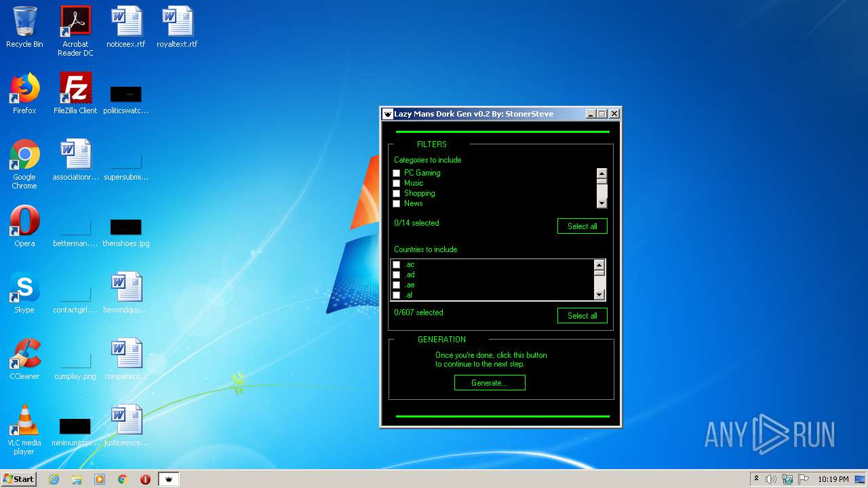Launch Acrobat Reader DC shortcut
Viewport: 868px width, 488px height.
coord(75,30)
